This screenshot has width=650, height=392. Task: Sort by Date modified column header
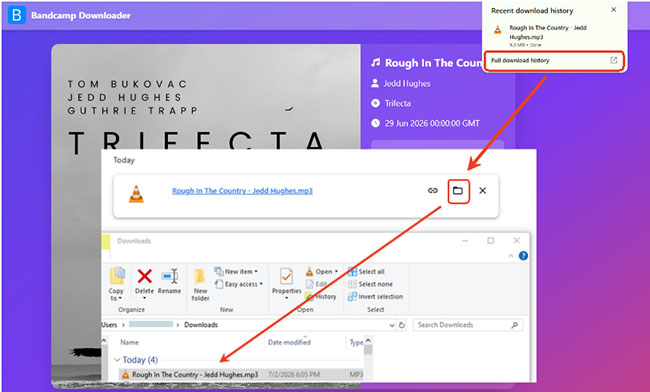click(289, 342)
